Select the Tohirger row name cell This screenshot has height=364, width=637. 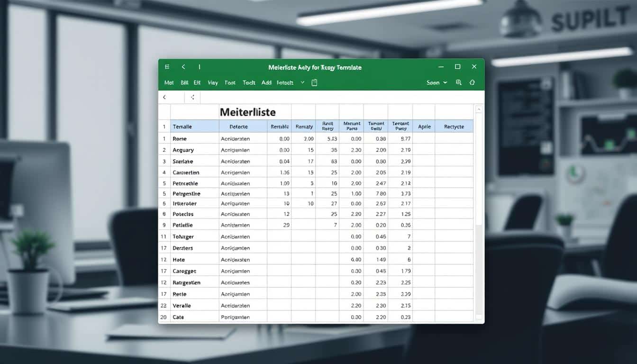[x=194, y=237]
